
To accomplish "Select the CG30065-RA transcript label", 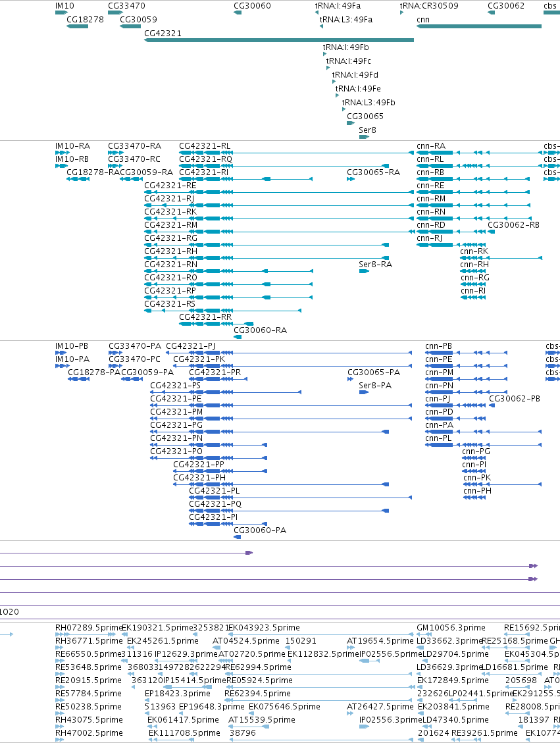I will coord(373,172).
